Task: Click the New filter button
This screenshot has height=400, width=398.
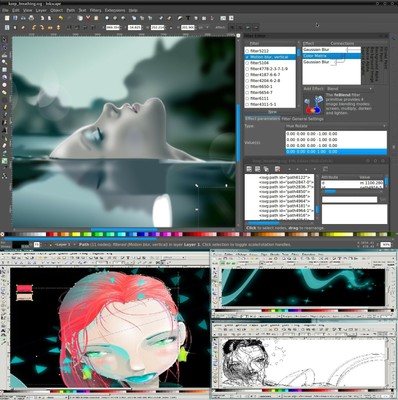Action: click(x=272, y=112)
